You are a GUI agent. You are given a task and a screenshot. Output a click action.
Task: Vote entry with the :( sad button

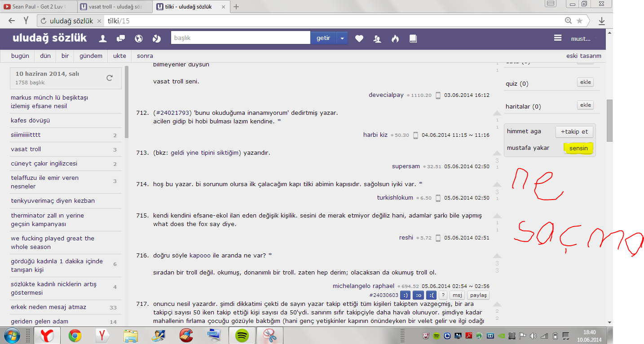coord(430,295)
